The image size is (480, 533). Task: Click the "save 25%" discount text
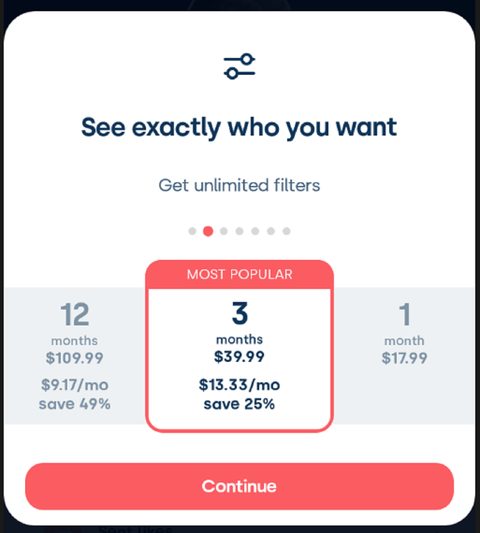tap(239, 404)
